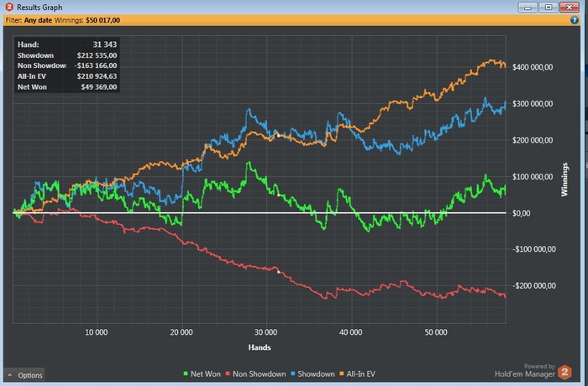The height and width of the screenshot is (386, 588).
Task: Click the $400 000,00 axis label
Action: [533, 67]
